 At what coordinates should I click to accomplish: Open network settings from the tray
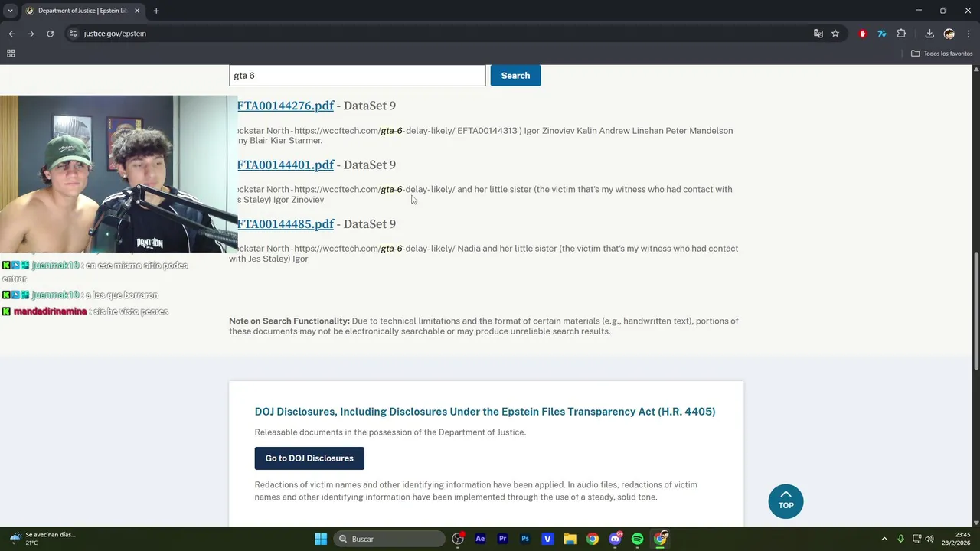click(916, 539)
